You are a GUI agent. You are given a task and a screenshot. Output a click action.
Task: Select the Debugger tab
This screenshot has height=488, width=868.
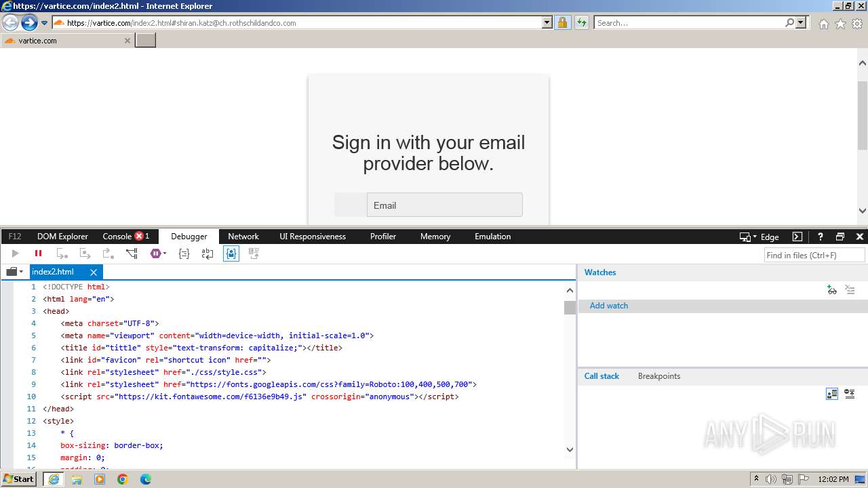(189, 237)
